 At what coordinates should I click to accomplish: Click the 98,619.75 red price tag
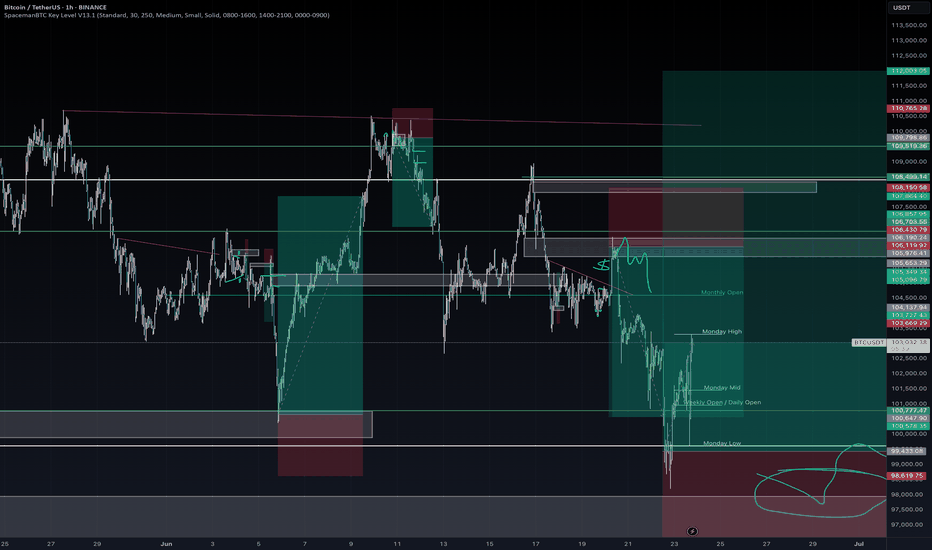(x=908, y=476)
